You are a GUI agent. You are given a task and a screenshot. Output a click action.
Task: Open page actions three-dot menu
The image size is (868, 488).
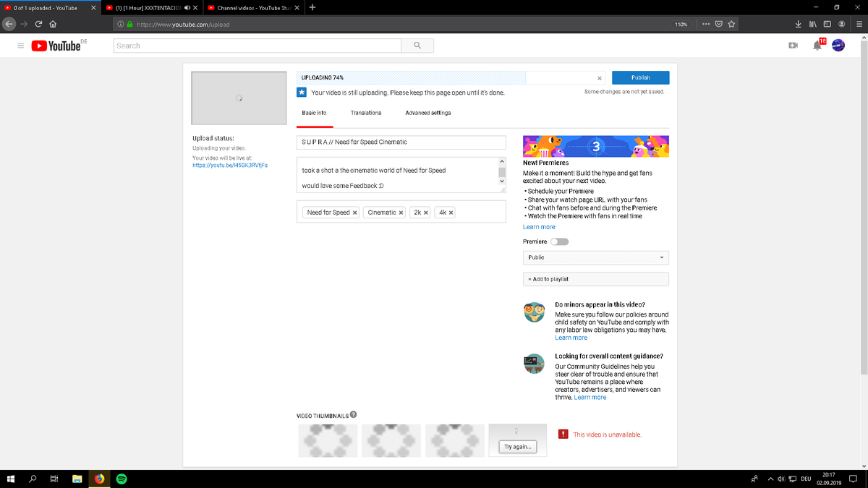706,24
